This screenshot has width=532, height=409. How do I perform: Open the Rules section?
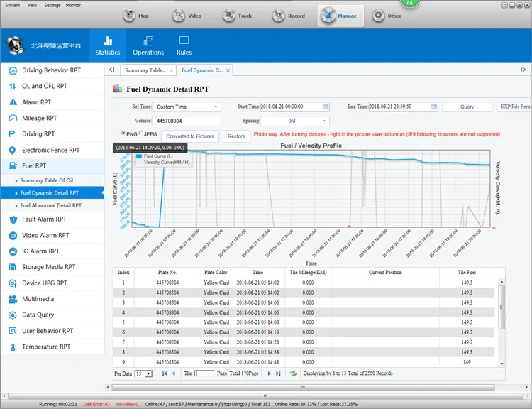click(184, 45)
